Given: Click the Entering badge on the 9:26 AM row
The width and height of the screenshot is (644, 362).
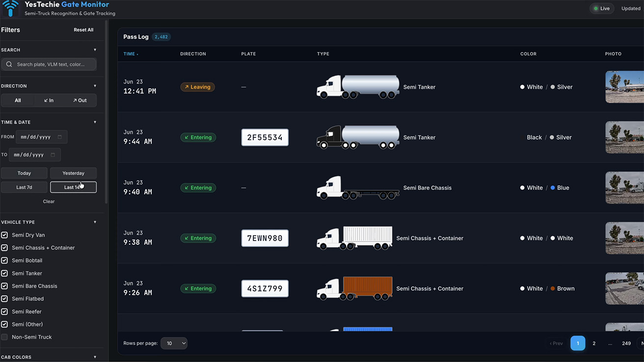Looking at the screenshot, I should (x=198, y=288).
